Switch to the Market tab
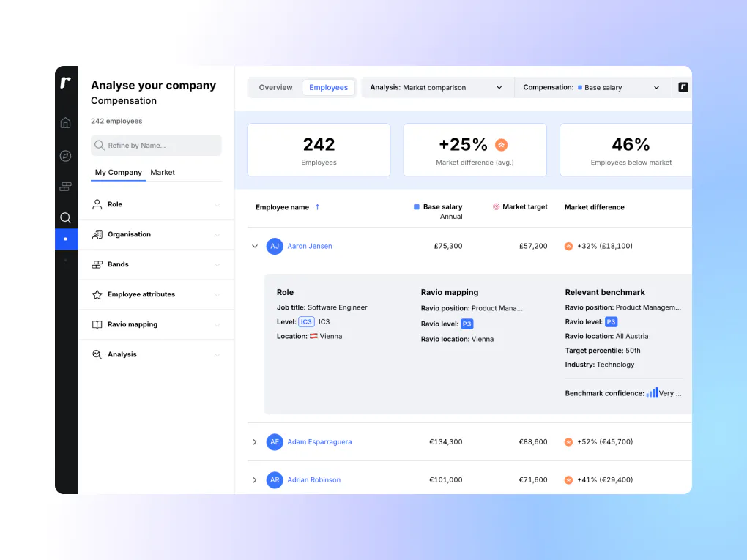 click(162, 173)
